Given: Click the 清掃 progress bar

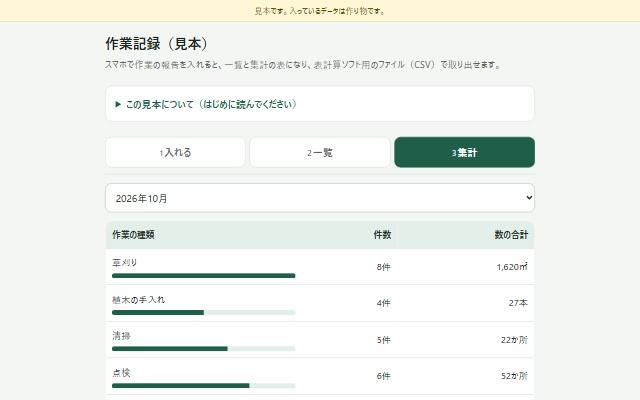Looking at the screenshot, I should pos(203,349).
